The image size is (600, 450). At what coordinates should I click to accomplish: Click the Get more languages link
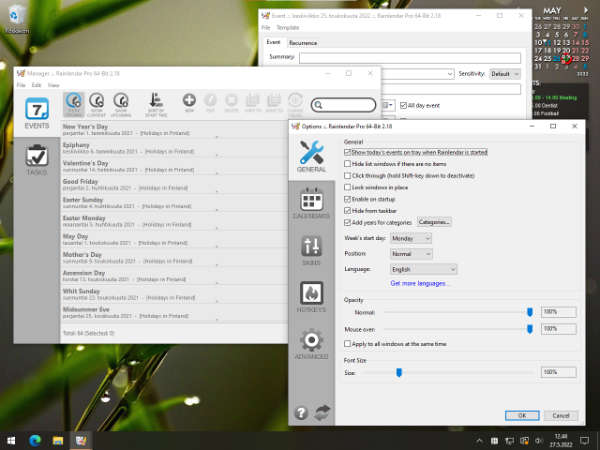coord(420,283)
